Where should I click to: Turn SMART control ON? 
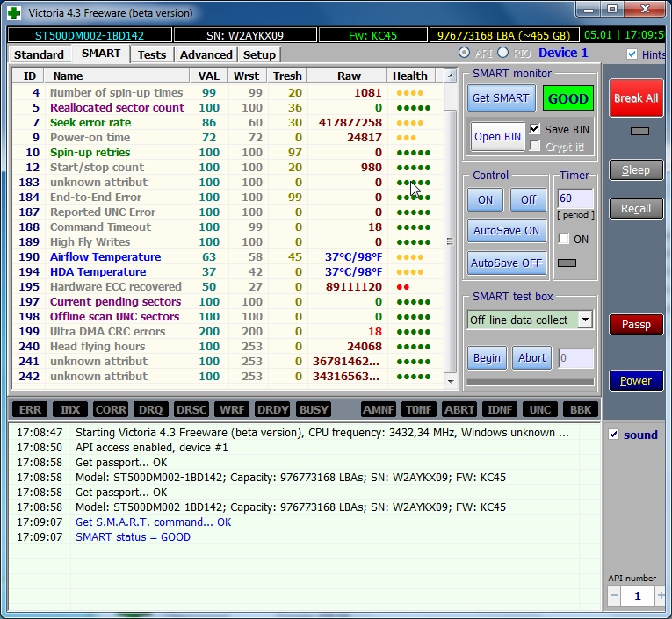(x=485, y=199)
